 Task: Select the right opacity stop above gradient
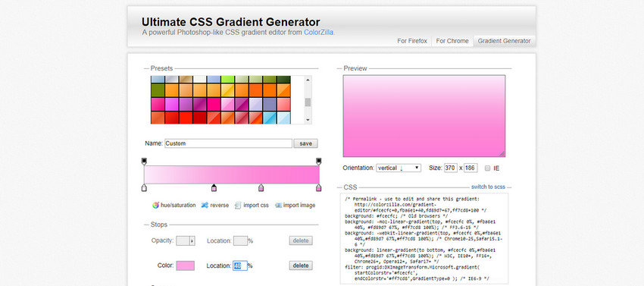click(x=319, y=161)
